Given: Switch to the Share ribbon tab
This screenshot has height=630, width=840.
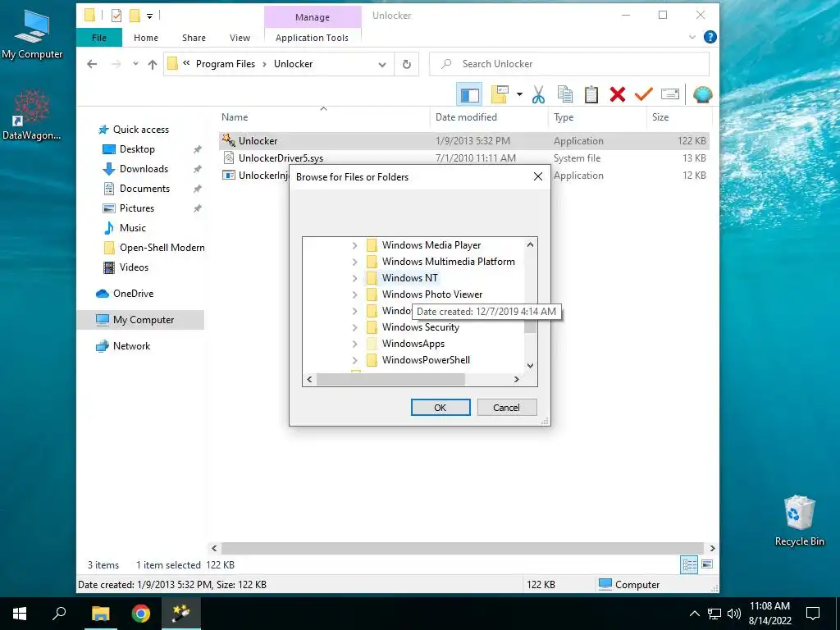Looking at the screenshot, I should pyautogui.click(x=194, y=38).
